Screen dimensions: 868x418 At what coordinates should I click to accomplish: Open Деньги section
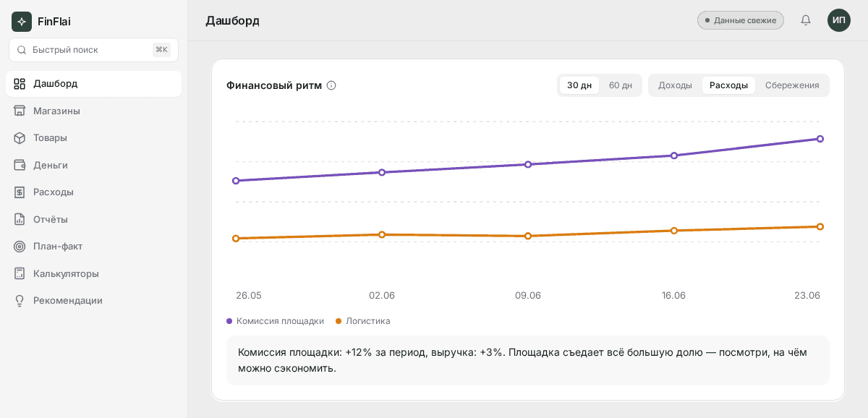93,165
